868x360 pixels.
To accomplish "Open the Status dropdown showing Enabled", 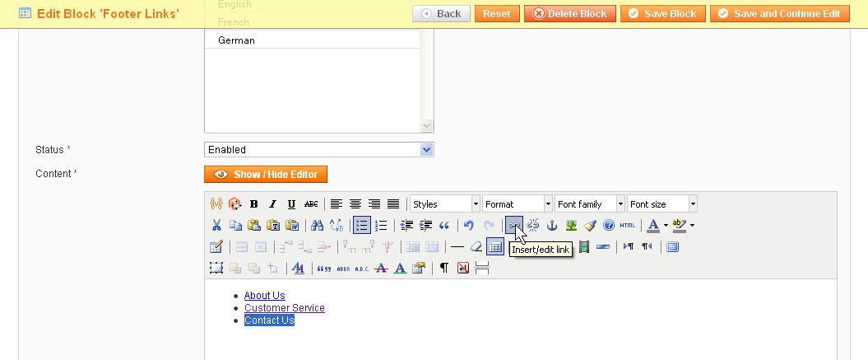I will coord(319,149).
